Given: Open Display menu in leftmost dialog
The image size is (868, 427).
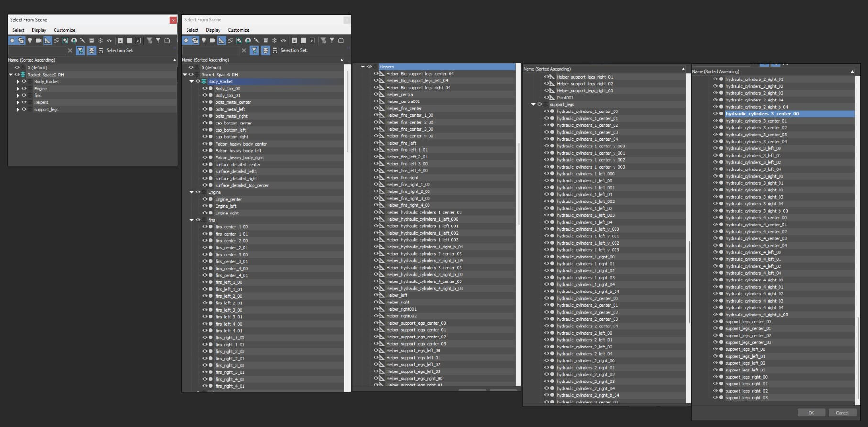Looking at the screenshot, I should click(39, 30).
